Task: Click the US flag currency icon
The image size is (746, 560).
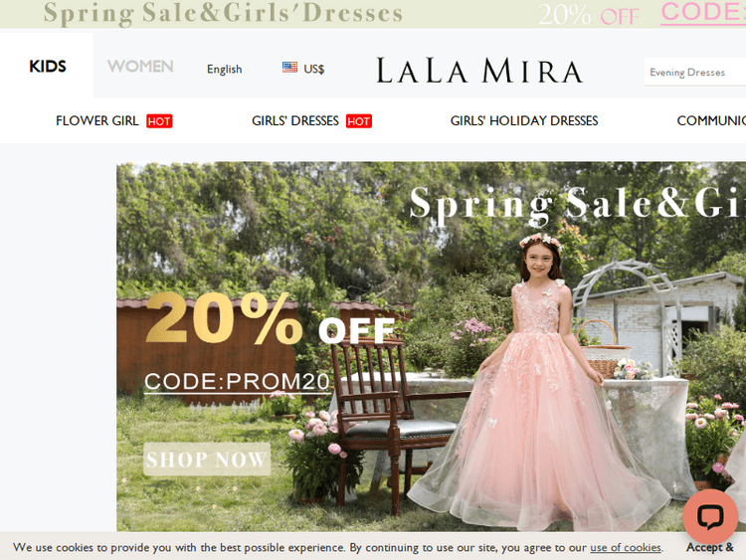Action: tap(289, 67)
